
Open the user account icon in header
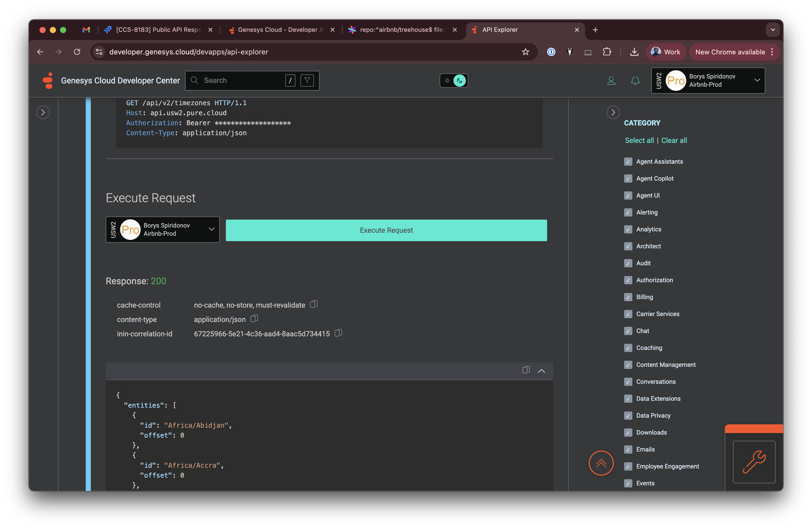(x=611, y=81)
